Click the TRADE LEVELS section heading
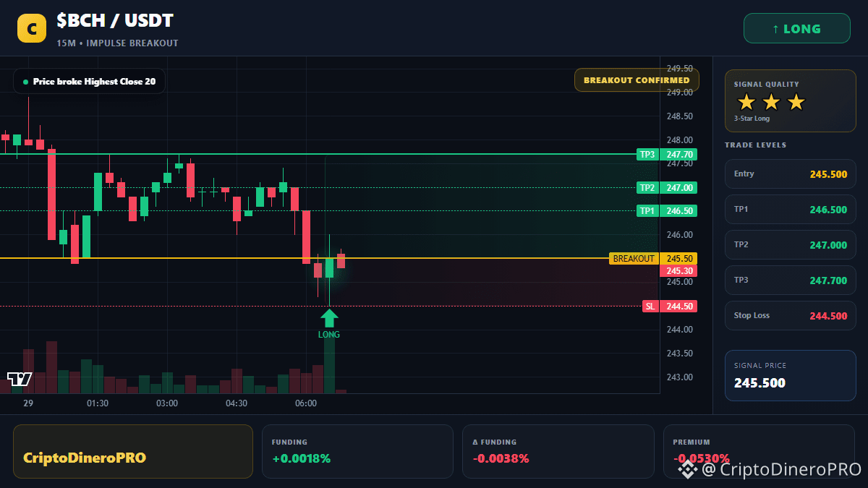 point(755,145)
